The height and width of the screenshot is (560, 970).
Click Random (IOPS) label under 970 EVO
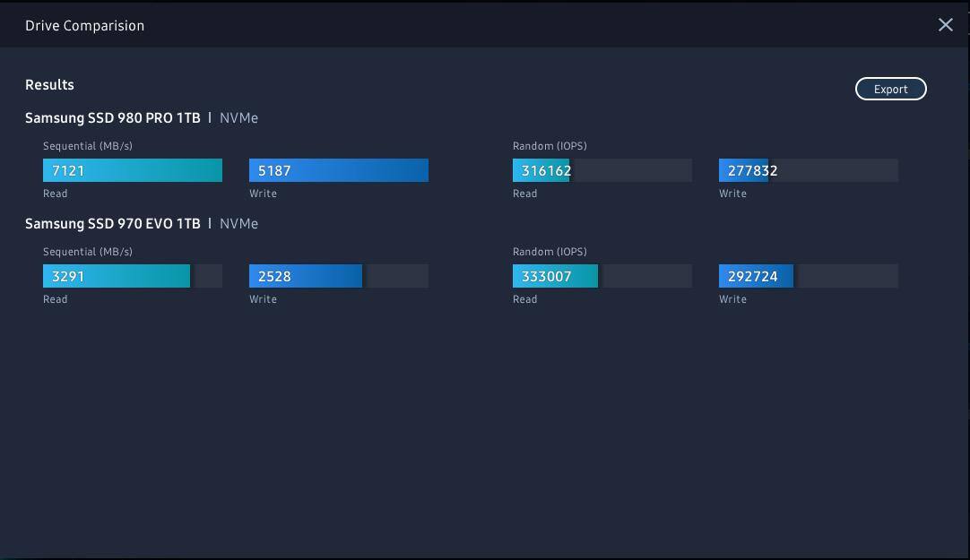click(x=550, y=252)
